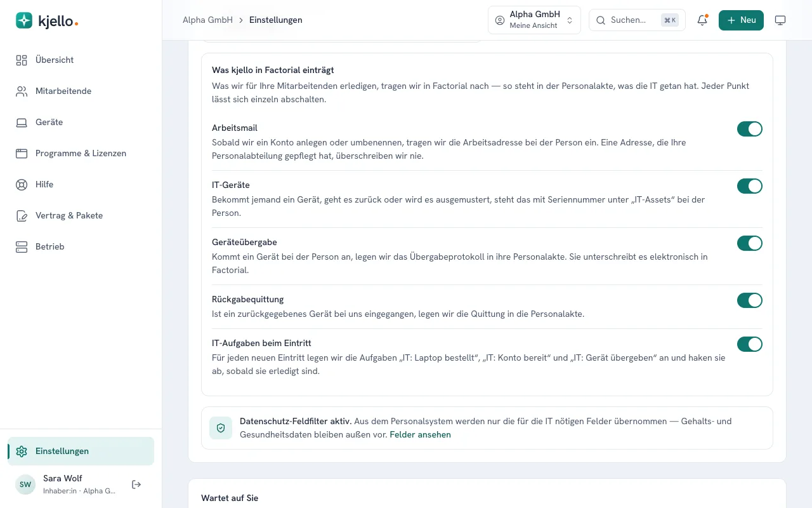Toggle the Rückgabequittung switch
The image size is (812, 508).
click(x=750, y=300)
